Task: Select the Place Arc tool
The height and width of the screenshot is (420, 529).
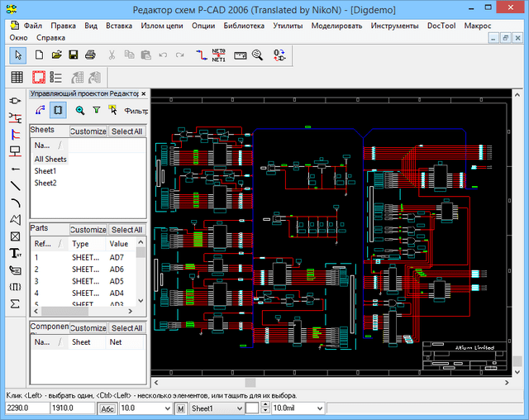Action: (15, 202)
